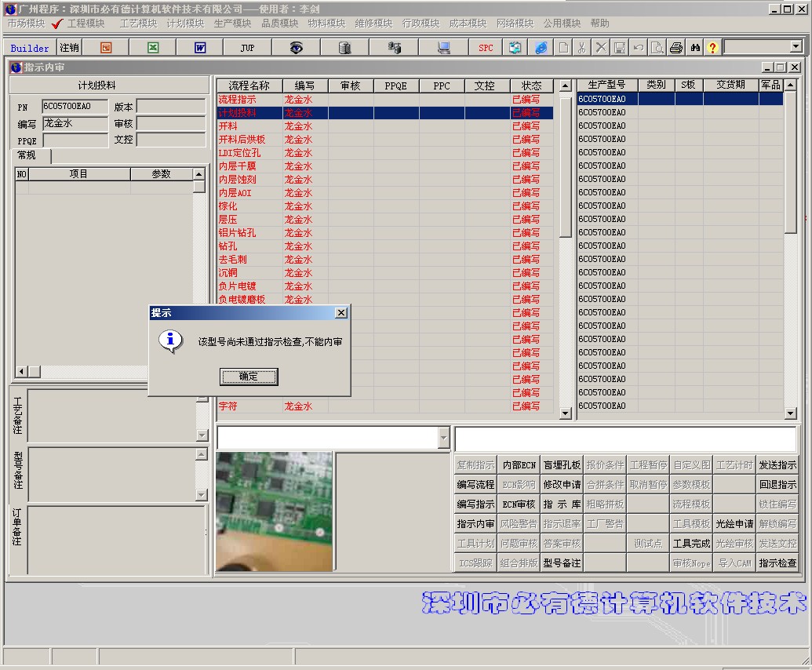812x670 pixels.
Task: Click the PowerPoint presentation toolbar icon
Action: click(x=106, y=48)
